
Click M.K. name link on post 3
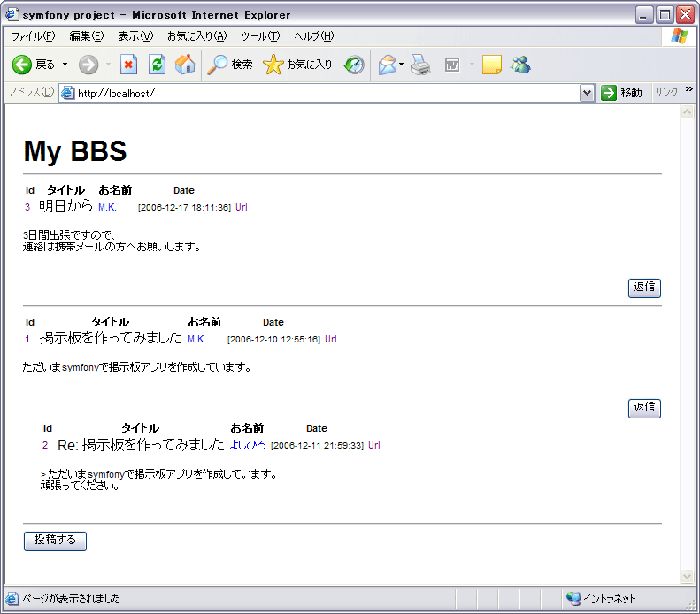tap(107, 207)
